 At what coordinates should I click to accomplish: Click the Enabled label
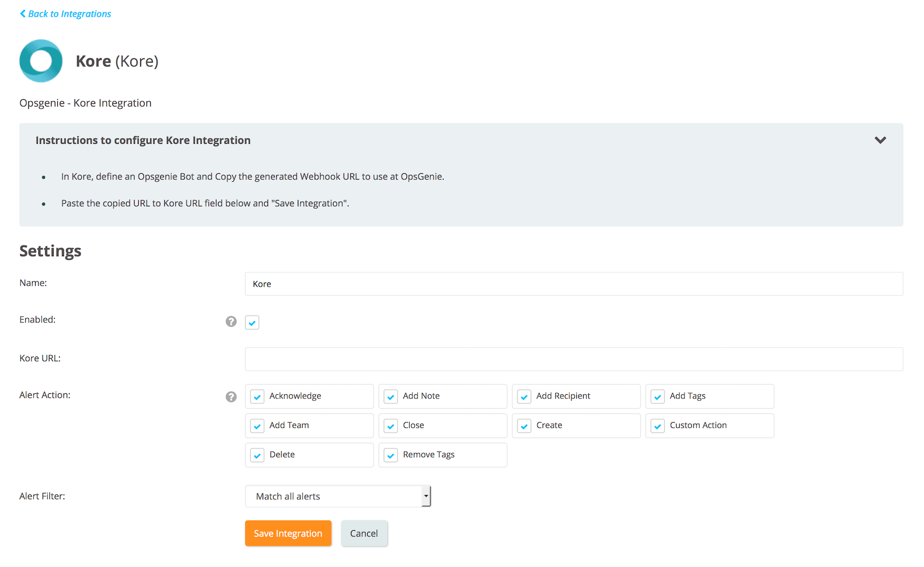[37, 319]
